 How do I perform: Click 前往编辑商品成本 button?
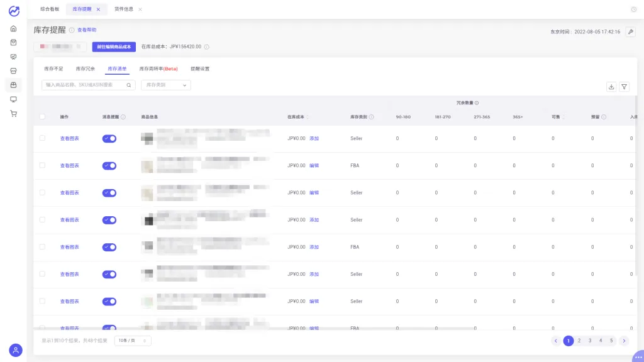point(114,47)
